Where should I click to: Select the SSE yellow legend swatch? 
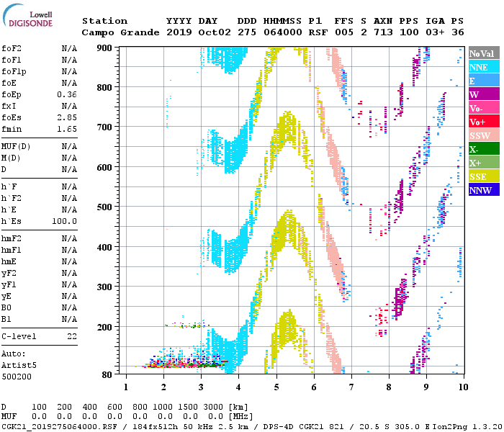tap(484, 176)
